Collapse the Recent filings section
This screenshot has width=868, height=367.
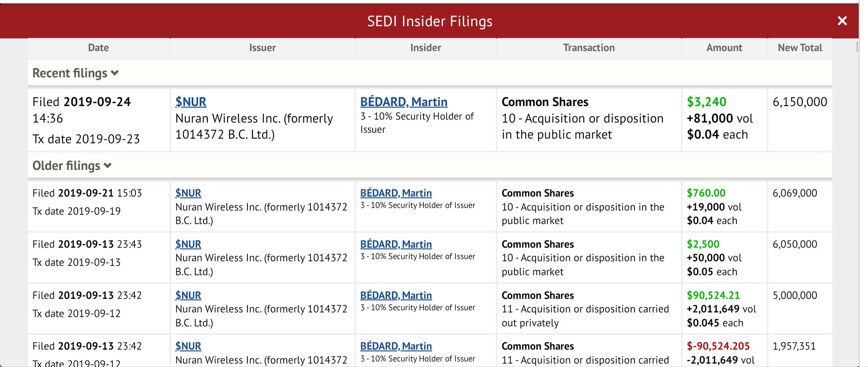coord(75,73)
